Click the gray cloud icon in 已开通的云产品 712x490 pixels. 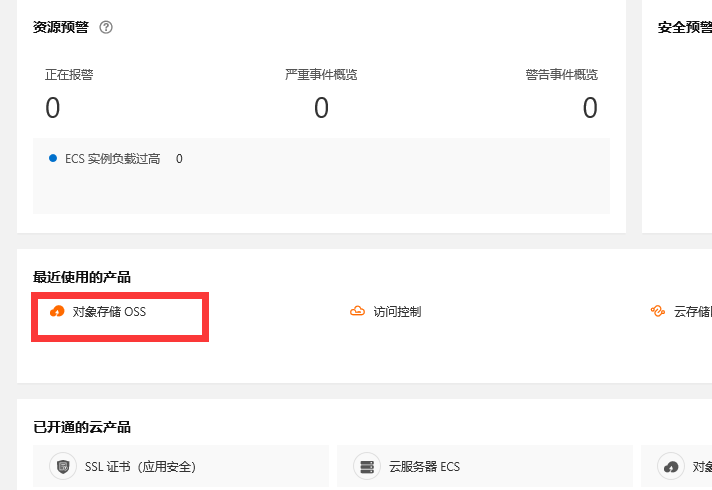[671, 466]
